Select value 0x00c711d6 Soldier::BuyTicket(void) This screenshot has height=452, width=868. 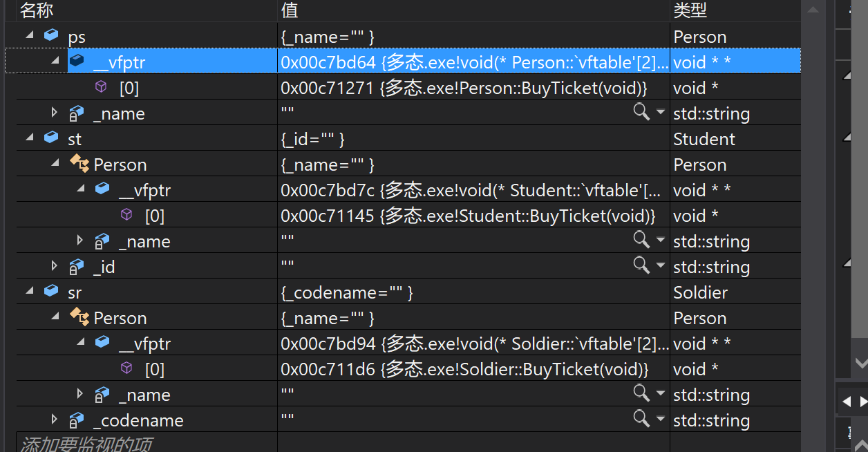(465, 369)
